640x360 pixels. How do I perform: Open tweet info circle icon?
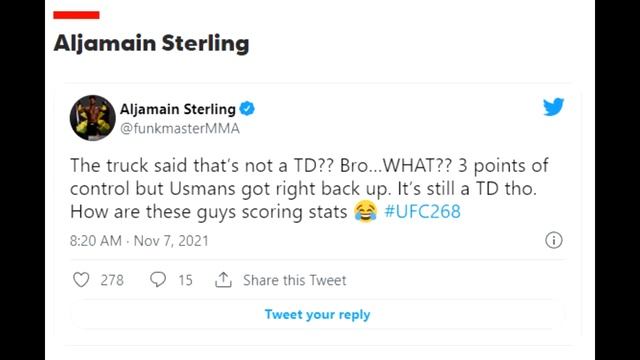[x=553, y=240]
